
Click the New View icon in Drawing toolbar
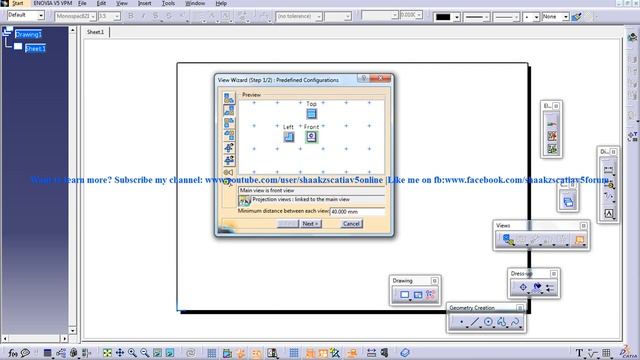(x=418, y=294)
